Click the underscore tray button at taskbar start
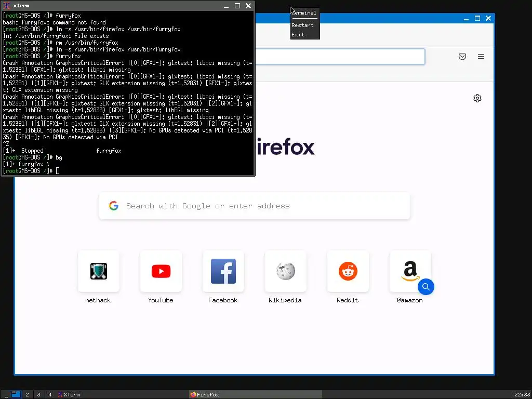This screenshot has height=399, width=532. click(x=6, y=395)
